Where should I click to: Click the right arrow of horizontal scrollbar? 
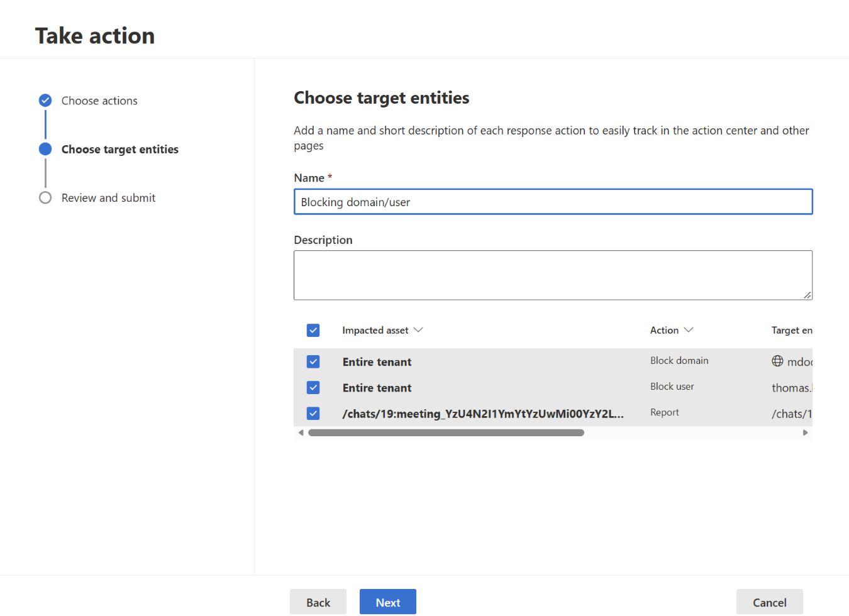click(x=805, y=432)
